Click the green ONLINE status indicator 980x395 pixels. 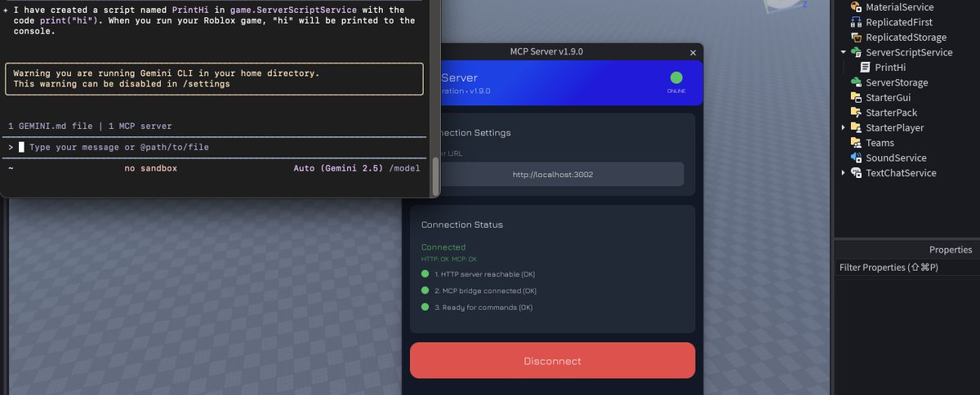pos(676,78)
